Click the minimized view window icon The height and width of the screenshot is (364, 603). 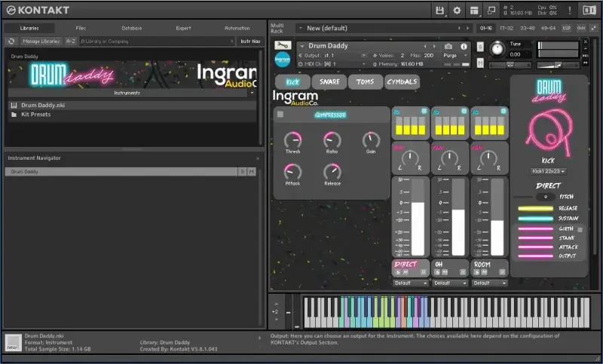(x=491, y=11)
